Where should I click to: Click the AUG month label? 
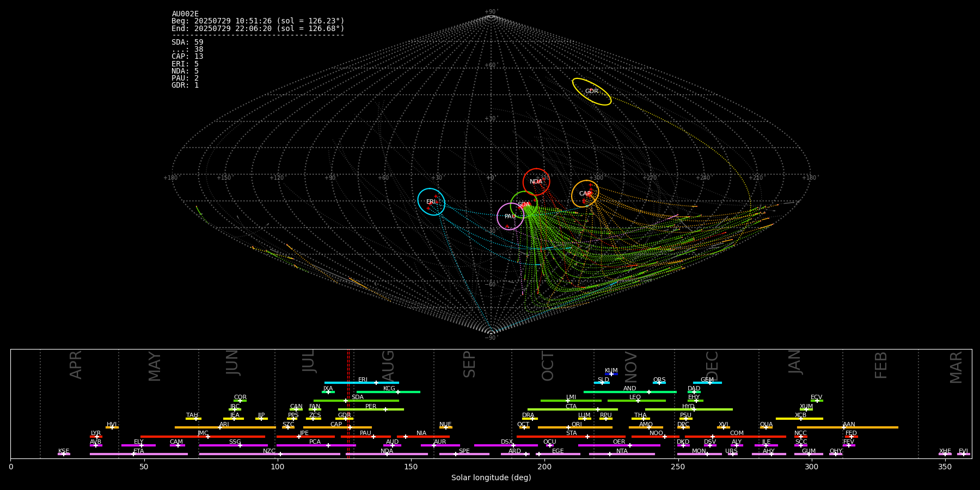388,366
